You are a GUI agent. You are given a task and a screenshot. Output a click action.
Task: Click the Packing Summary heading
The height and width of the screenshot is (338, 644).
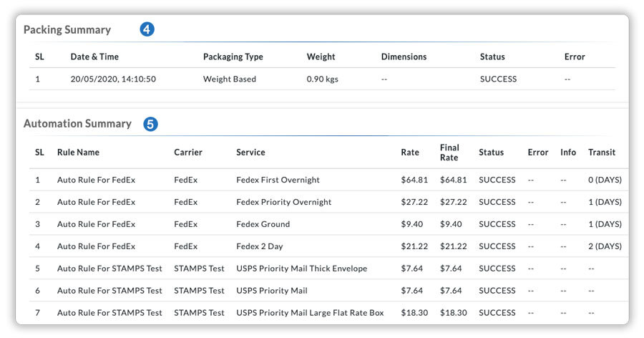(x=67, y=29)
